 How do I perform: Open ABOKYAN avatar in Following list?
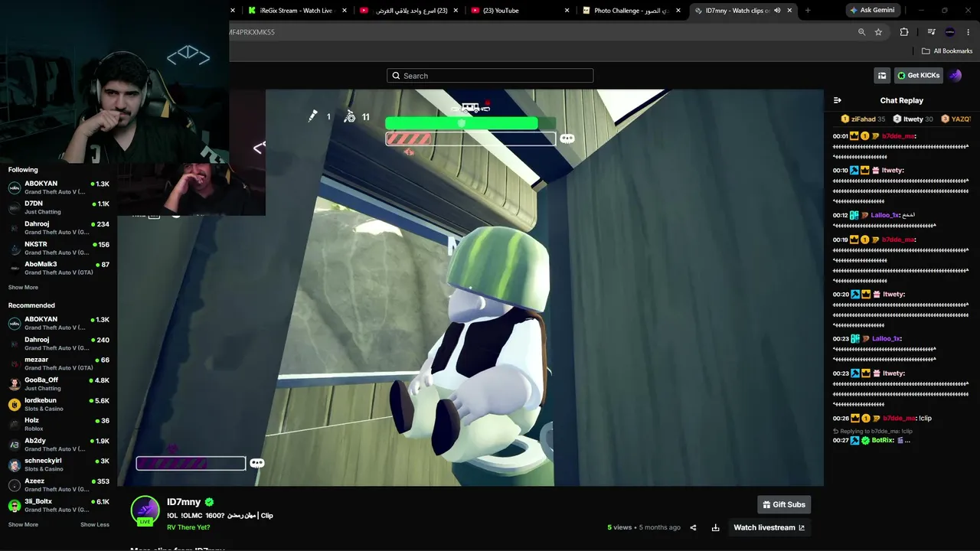[x=14, y=187]
